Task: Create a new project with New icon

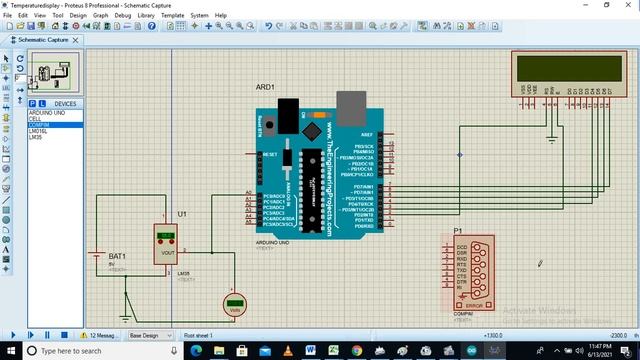Action: point(9,26)
